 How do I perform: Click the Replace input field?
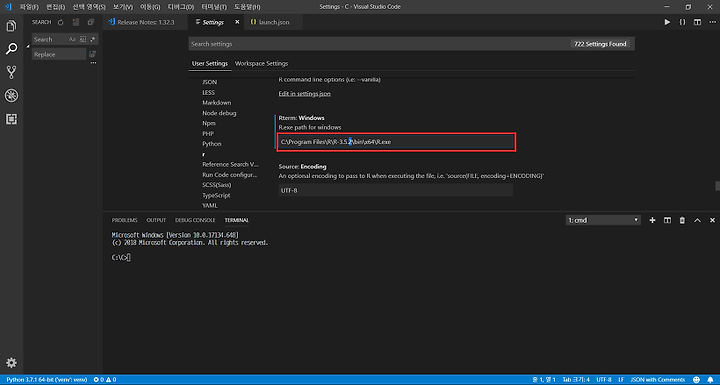[59, 54]
